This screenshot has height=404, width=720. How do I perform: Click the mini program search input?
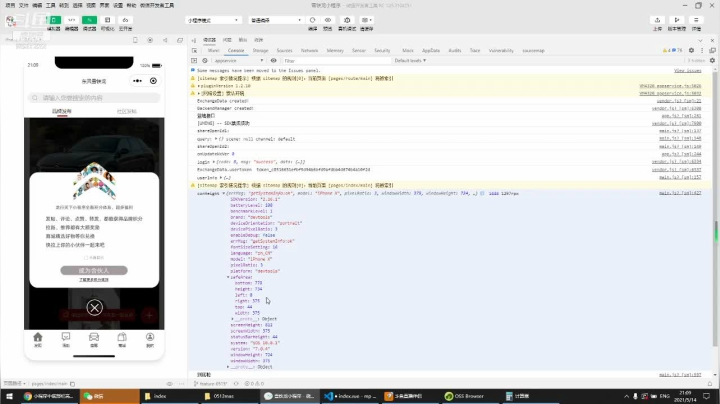tap(94, 98)
